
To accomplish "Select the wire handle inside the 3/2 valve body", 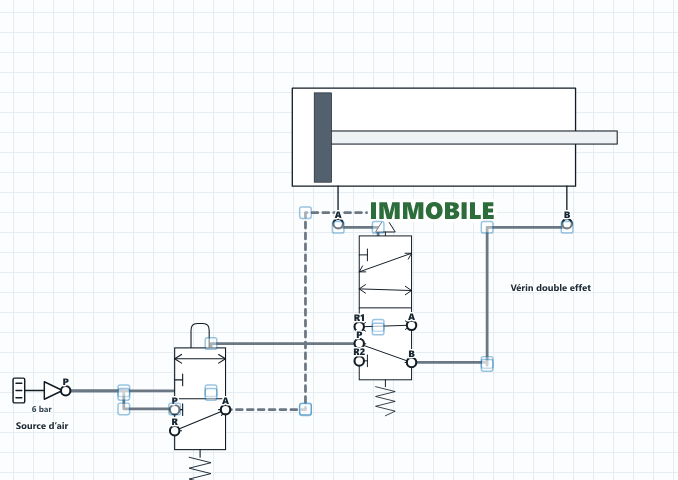I will [x=211, y=392].
